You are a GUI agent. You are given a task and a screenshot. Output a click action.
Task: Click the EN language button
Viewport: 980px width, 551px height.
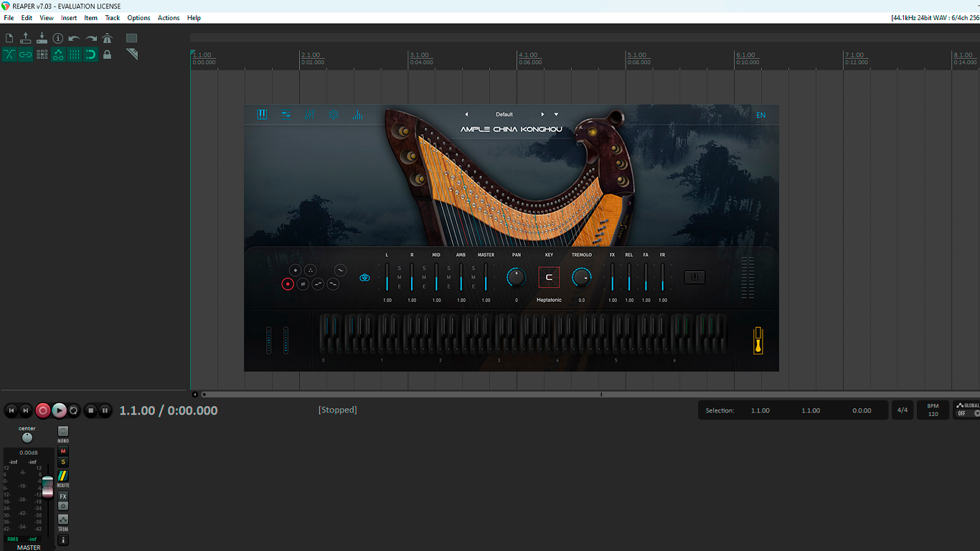(x=761, y=115)
